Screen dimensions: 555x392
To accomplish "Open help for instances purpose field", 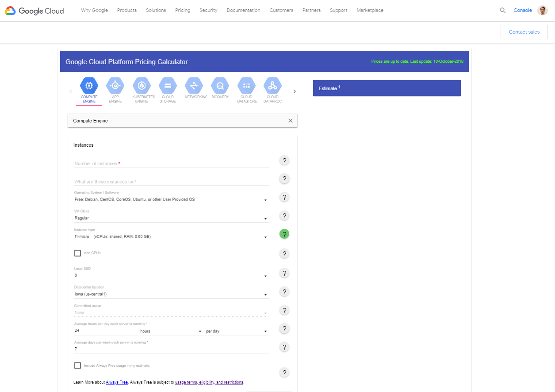I will [284, 179].
